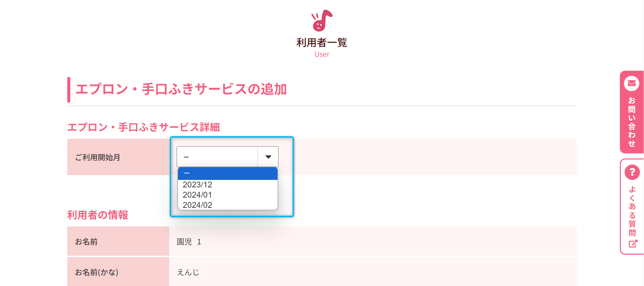Image resolution: width=644 pixels, height=286 pixels.
Task: Click the 利用者の情報 section heading
Action: [x=97, y=215]
